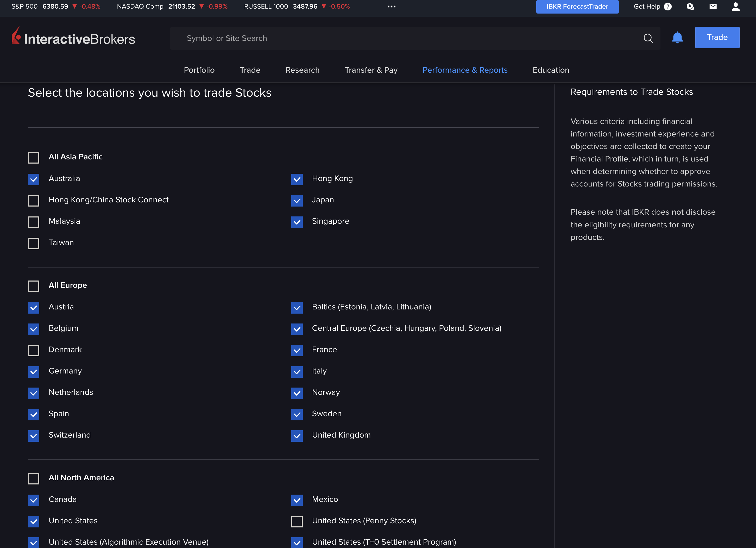This screenshot has width=756, height=548.
Task: Tick the Denmark checkbox
Action: 34,350
